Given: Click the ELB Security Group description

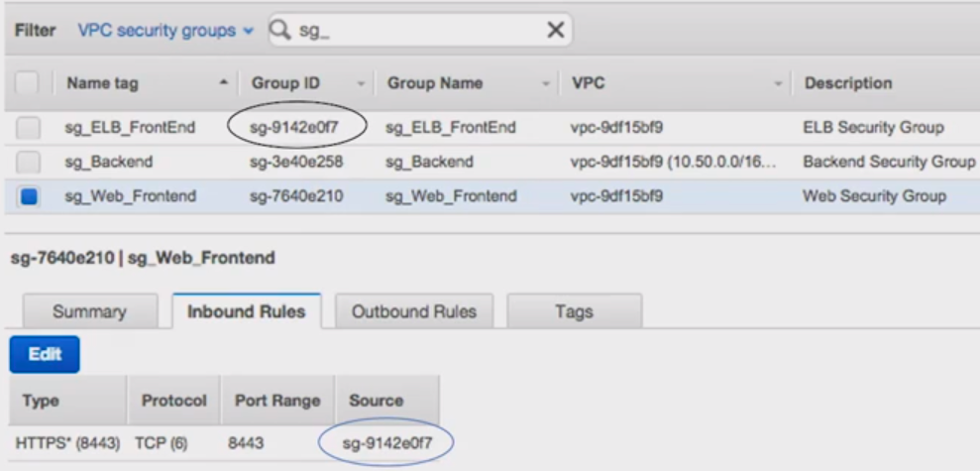Looking at the screenshot, I should point(873,128).
